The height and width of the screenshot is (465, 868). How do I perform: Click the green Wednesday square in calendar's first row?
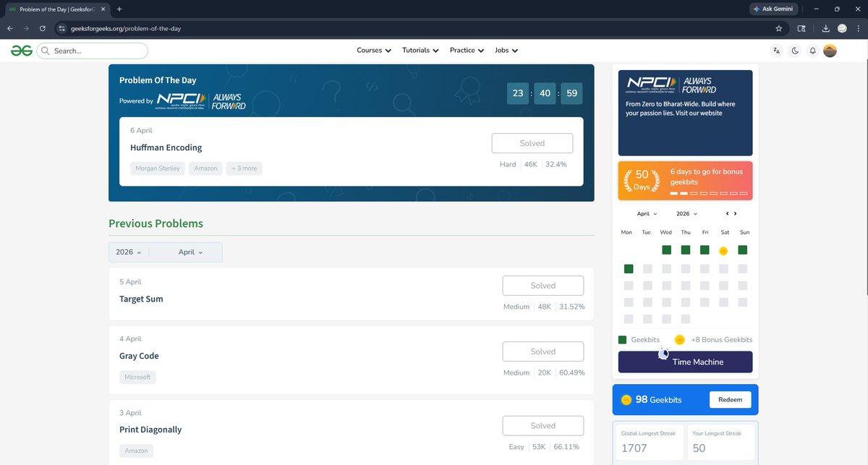coord(666,250)
